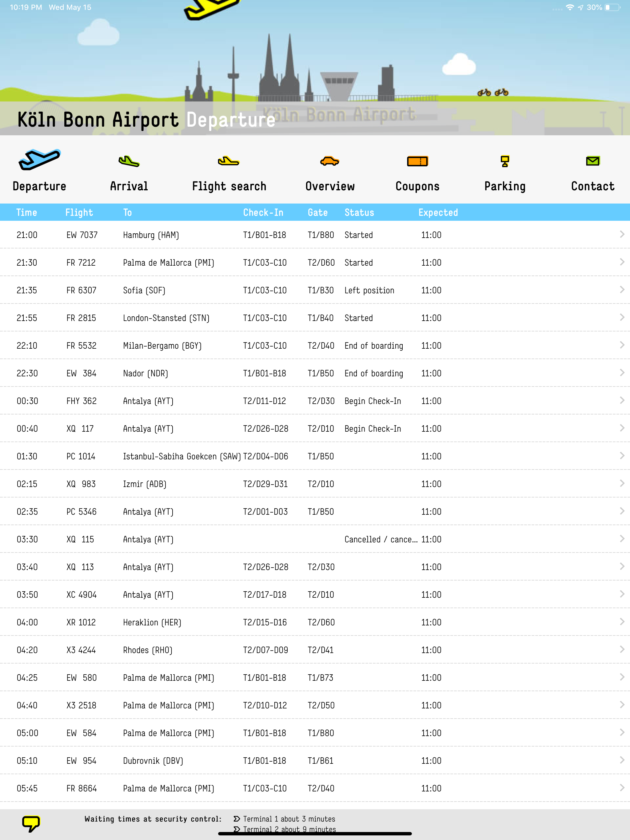Tap gate T2/D41 for Rhodes flight
The image size is (630, 840).
(x=321, y=650)
